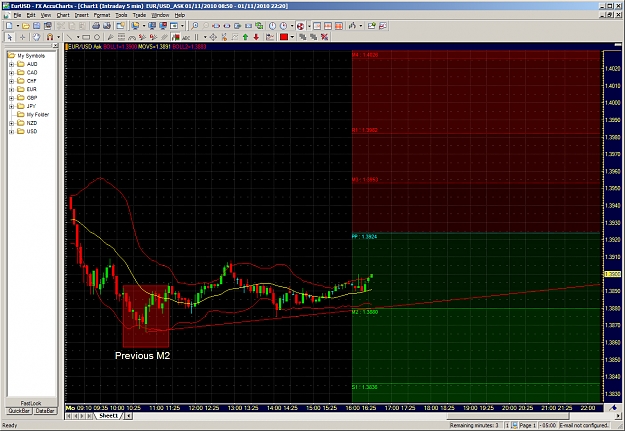Select the rectangle drawing tool
Image resolution: width=625 pixels, height=431 pixels.
[x=86, y=37]
